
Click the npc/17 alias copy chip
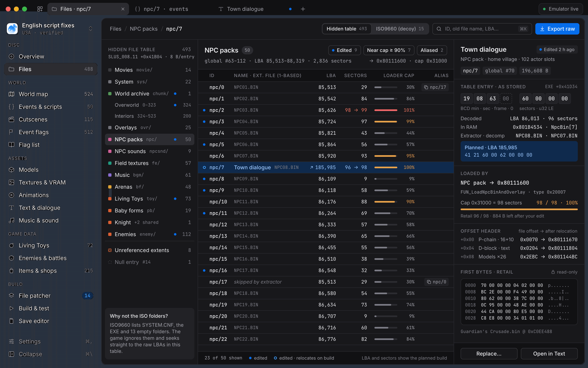(x=435, y=87)
